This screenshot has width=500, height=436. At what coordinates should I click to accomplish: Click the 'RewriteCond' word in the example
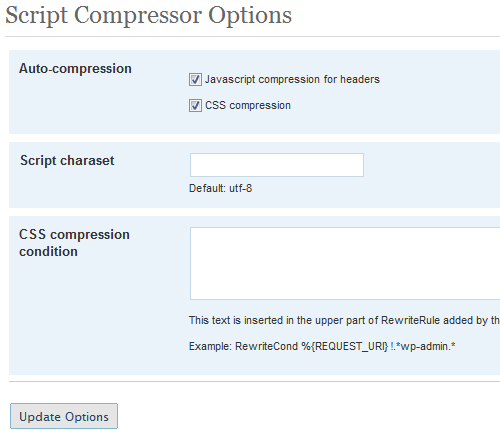266,346
